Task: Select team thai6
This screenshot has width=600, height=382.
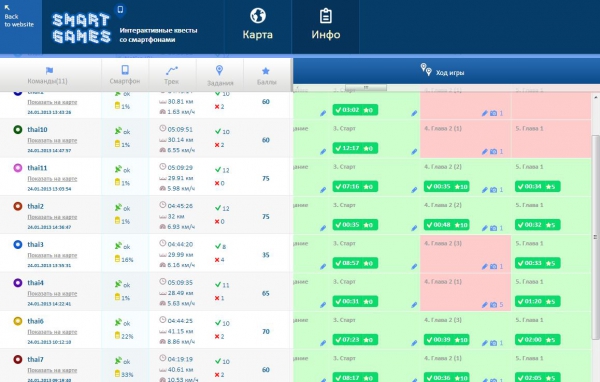Action: [36, 321]
